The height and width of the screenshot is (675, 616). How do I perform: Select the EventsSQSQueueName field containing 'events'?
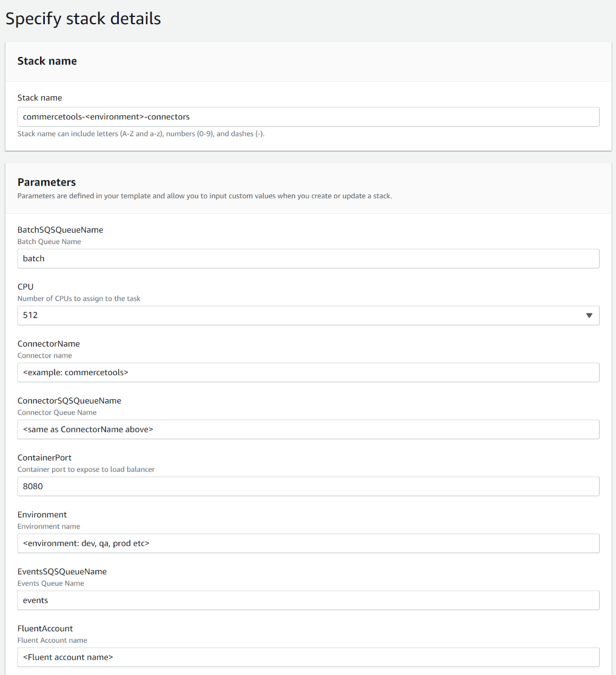pyautogui.click(x=308, y=600)
